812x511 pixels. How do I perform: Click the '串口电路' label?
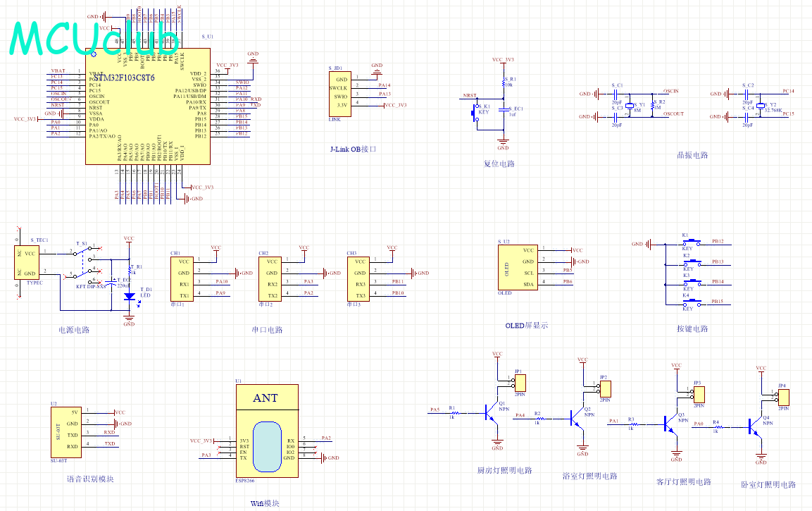pos(267,330)
